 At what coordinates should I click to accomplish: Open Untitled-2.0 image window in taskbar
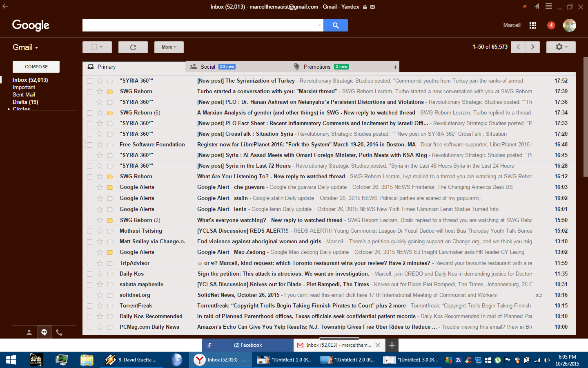[x=347, y=360]
